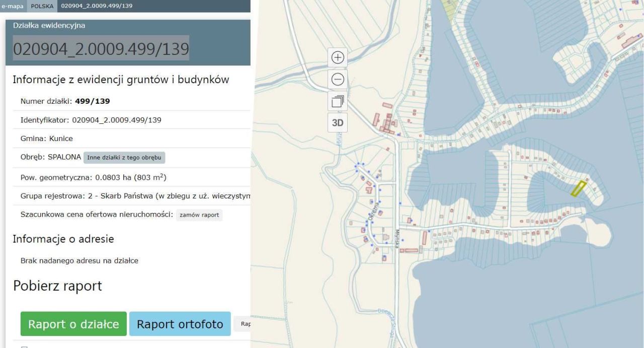Switch the map to 3D view

tap(338, 122)
